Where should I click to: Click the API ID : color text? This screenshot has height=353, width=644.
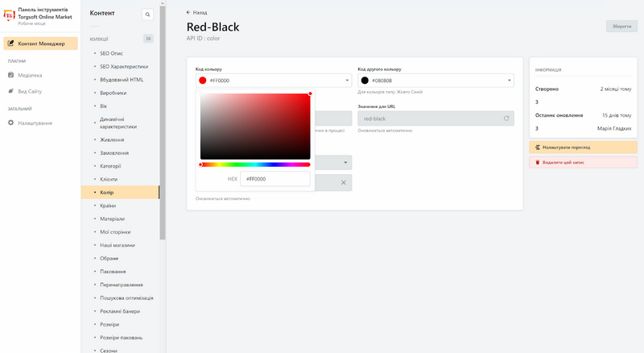[203, 38]
